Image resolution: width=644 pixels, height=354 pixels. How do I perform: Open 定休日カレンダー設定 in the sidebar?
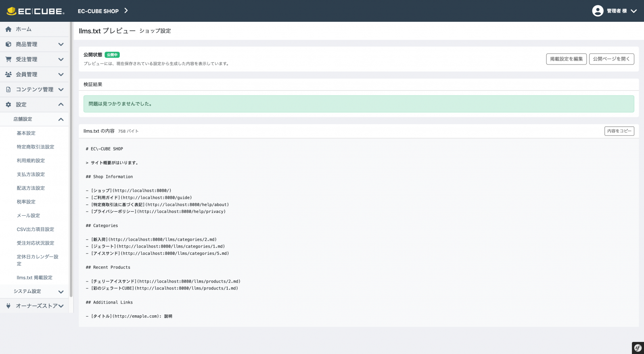coord(38,260)
